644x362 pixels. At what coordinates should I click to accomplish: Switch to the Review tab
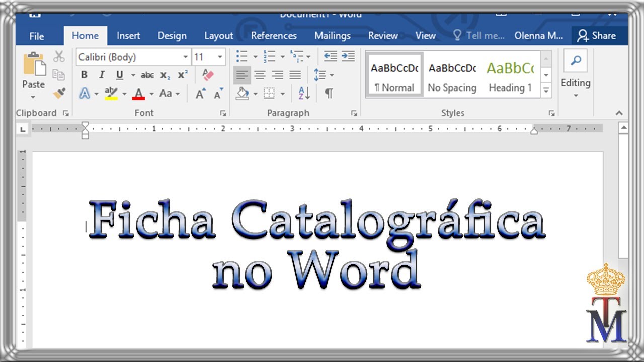point(383,36)
